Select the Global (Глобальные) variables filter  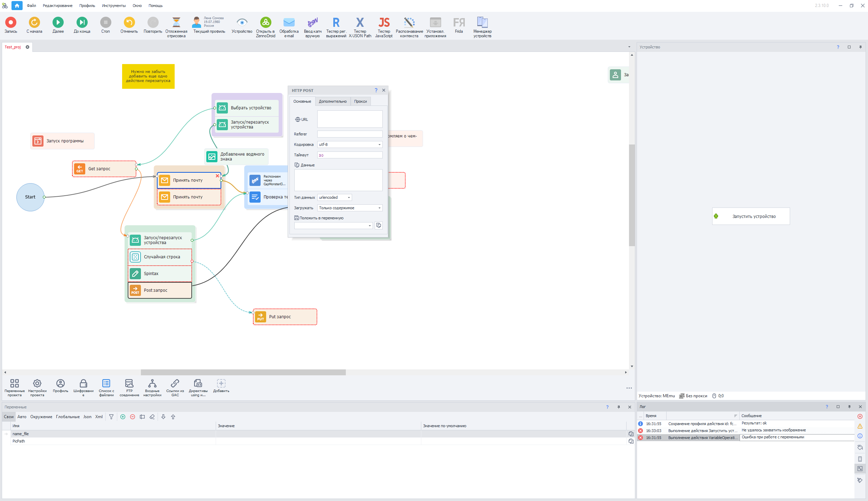tap(67, 417)
